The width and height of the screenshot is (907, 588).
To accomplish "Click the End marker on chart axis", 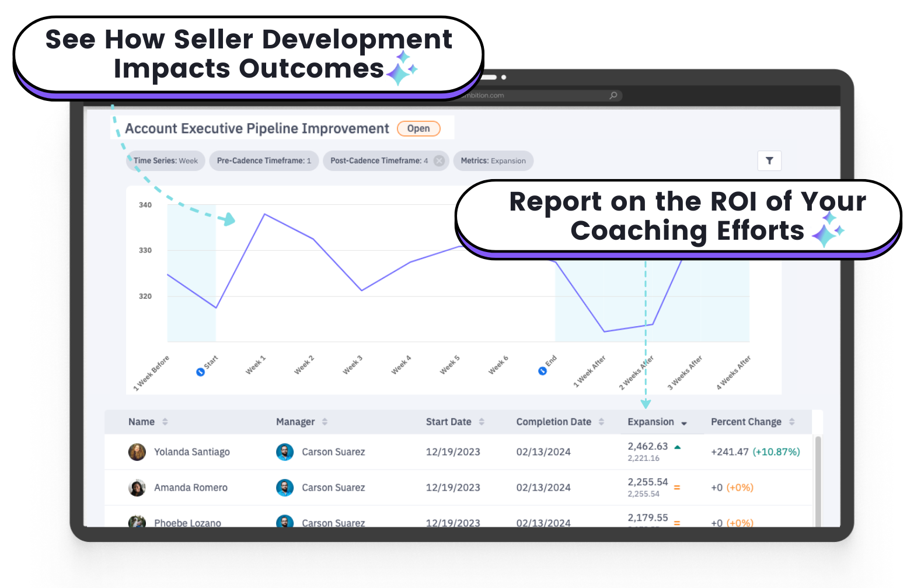I will [542, 371].
